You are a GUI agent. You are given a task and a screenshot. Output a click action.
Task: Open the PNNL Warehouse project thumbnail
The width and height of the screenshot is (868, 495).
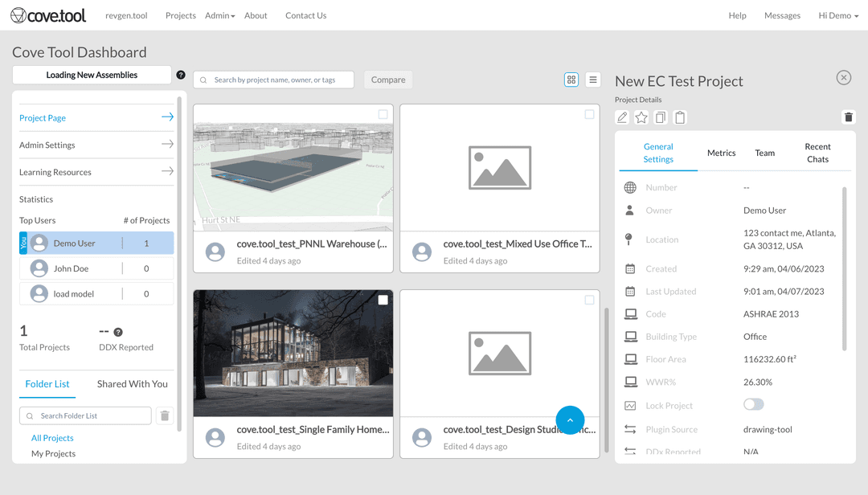[x=293, y=168]
